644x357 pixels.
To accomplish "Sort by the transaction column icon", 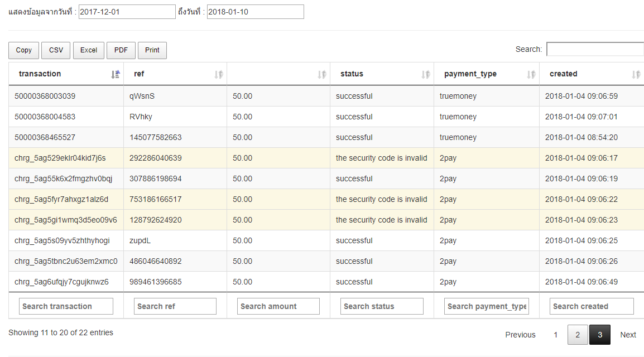I will coord(116,74).
